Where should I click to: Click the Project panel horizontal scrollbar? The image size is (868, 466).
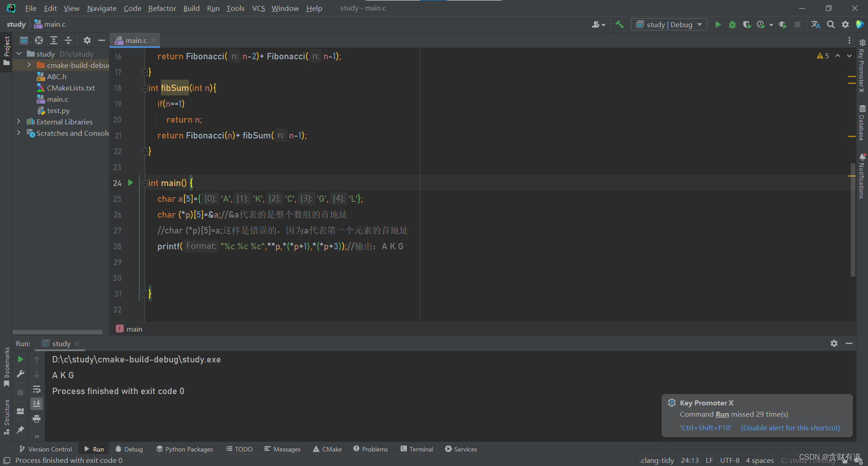[57, 332]
